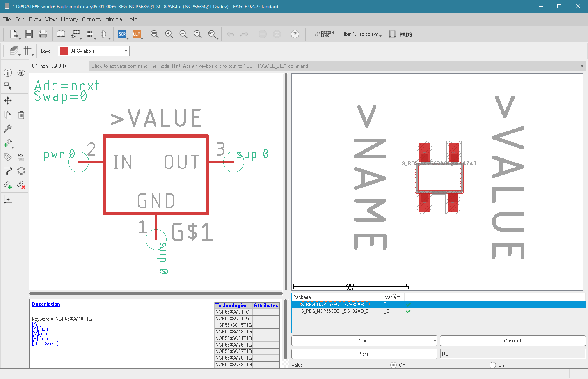Click the Zoom out icon

click(183, 34)
